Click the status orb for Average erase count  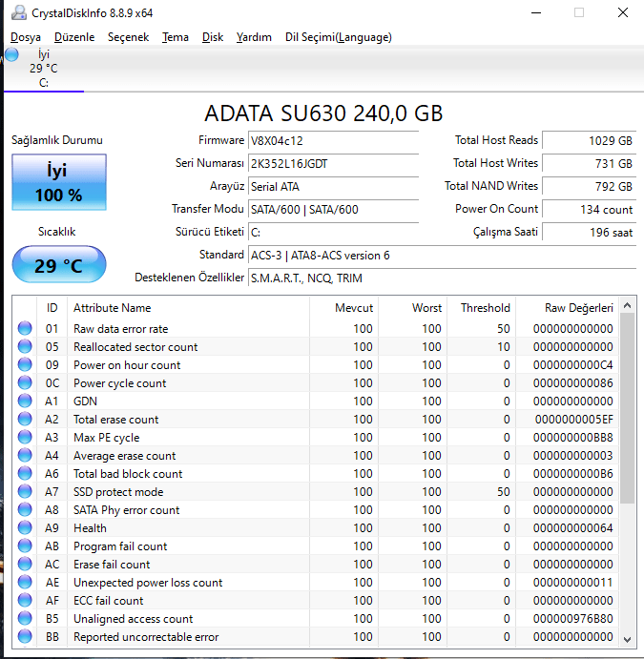25,455
